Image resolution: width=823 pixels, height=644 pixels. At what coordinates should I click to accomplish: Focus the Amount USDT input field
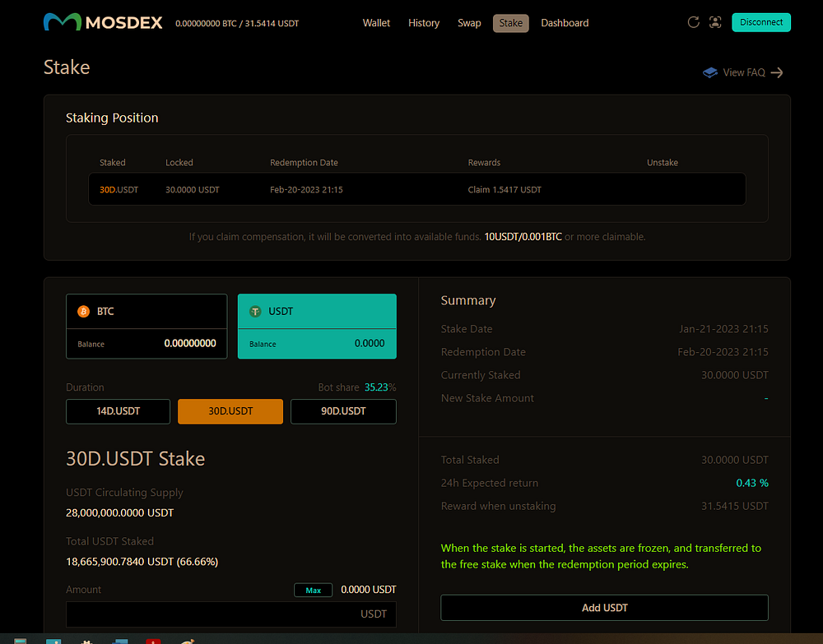pyautogui.click(x=231, y=614)
